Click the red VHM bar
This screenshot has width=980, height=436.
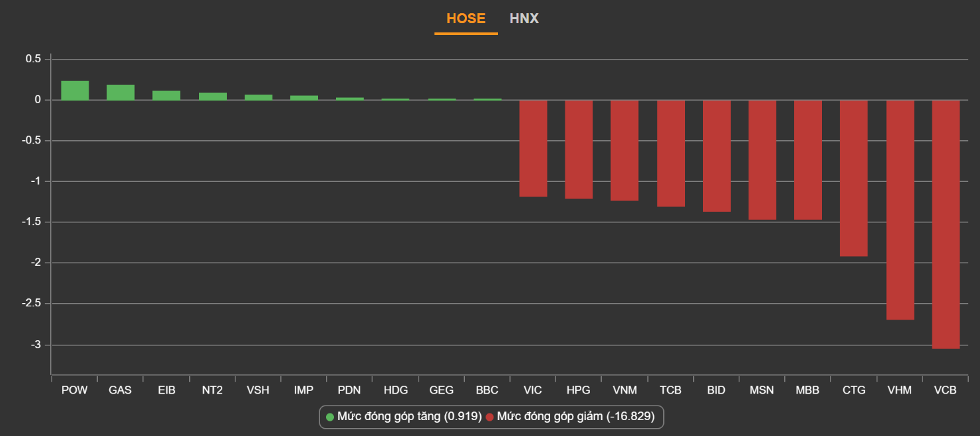pyautogui.click(x=900, y=210)
